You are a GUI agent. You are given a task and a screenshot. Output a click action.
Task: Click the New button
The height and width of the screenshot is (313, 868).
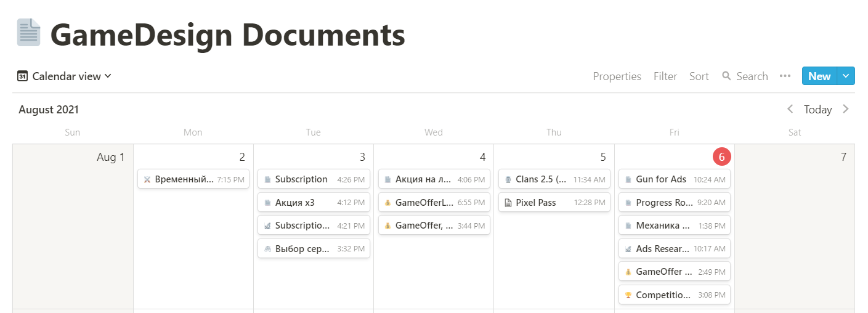point(819,76)
